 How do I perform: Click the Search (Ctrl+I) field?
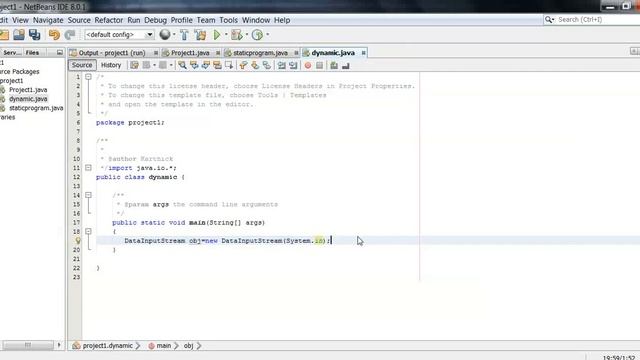pos(592,20)
